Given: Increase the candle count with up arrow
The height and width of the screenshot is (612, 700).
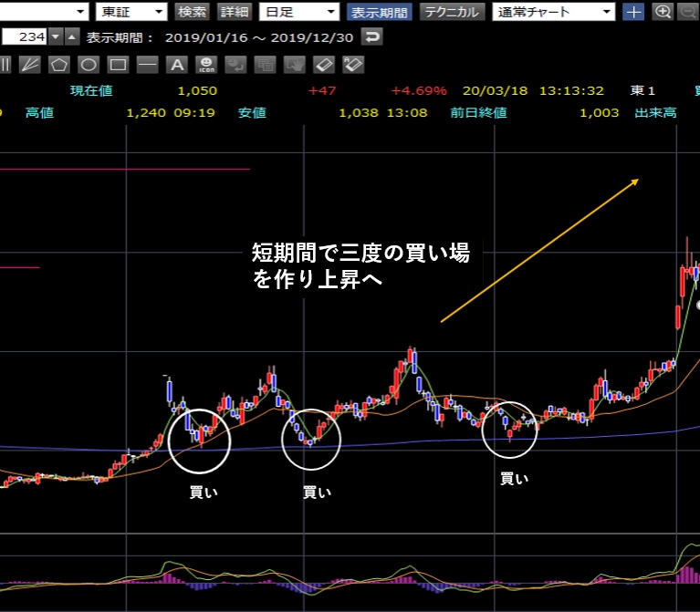Looking at the screenshot, I should click(72, 36).
